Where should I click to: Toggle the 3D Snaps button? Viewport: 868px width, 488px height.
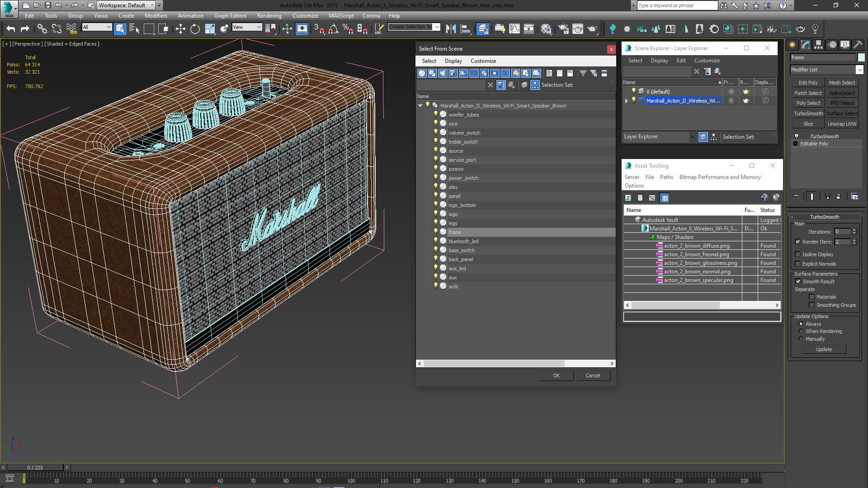(319, 29)
